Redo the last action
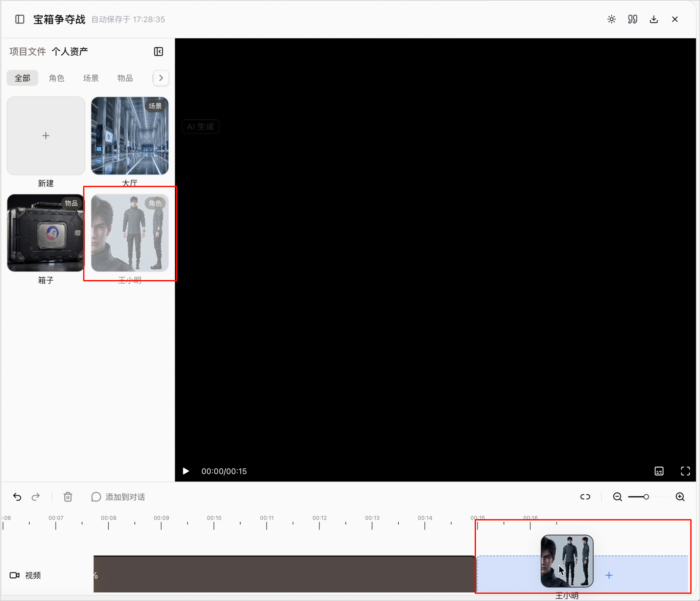This screenshot has height=601, width=700. click(35, 497)
